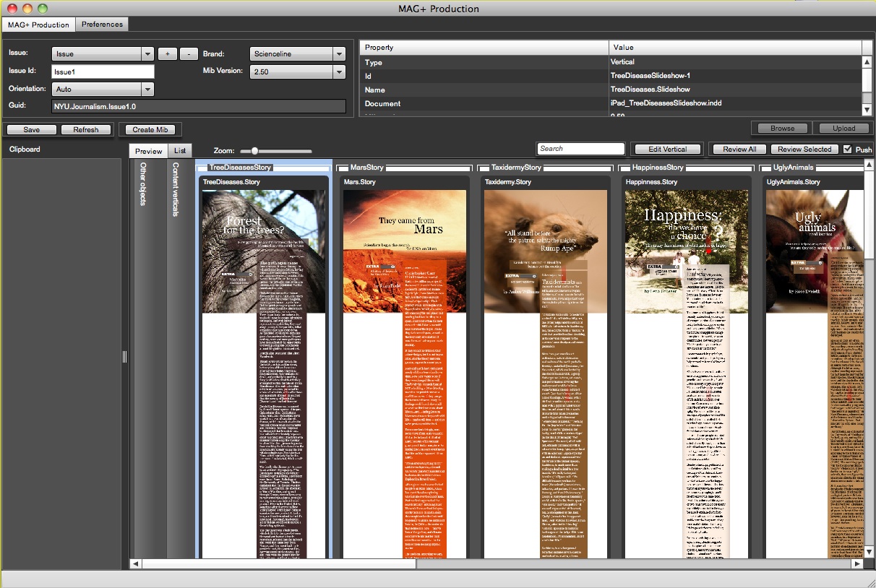
Task: Select the List view tab
Action: (x=179, y=151)
